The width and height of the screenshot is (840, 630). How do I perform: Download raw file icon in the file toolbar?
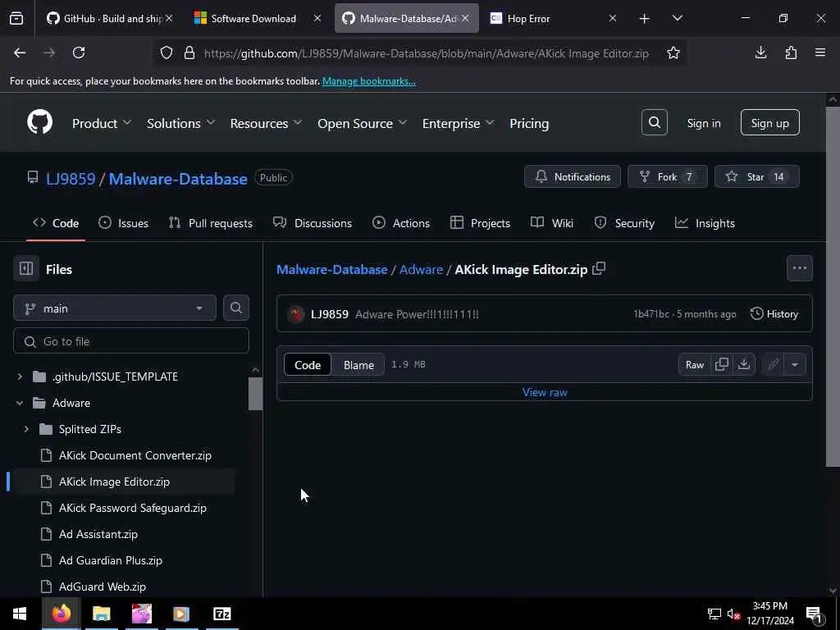[743, 365]
